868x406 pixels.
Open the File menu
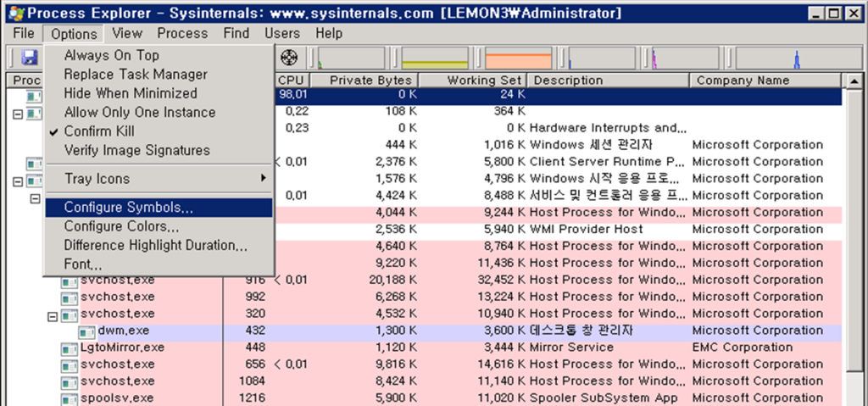23,33
